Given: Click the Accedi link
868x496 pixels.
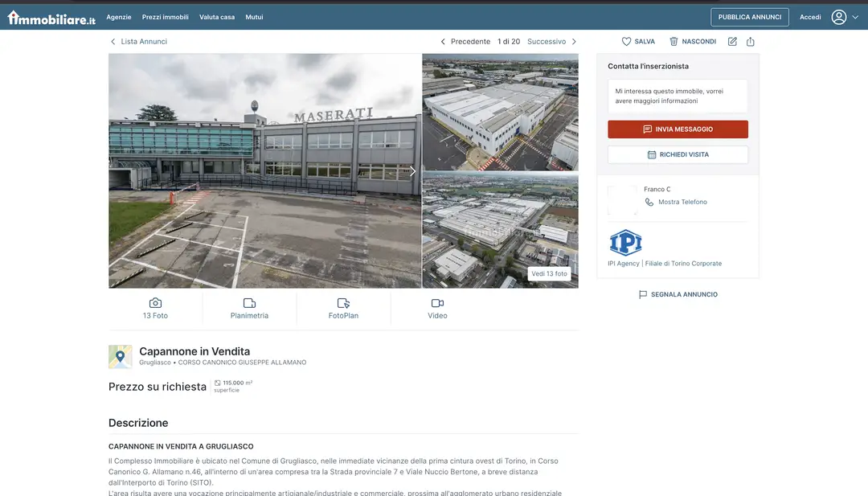Looking at the screenshot, I should [x=810, y=17].
